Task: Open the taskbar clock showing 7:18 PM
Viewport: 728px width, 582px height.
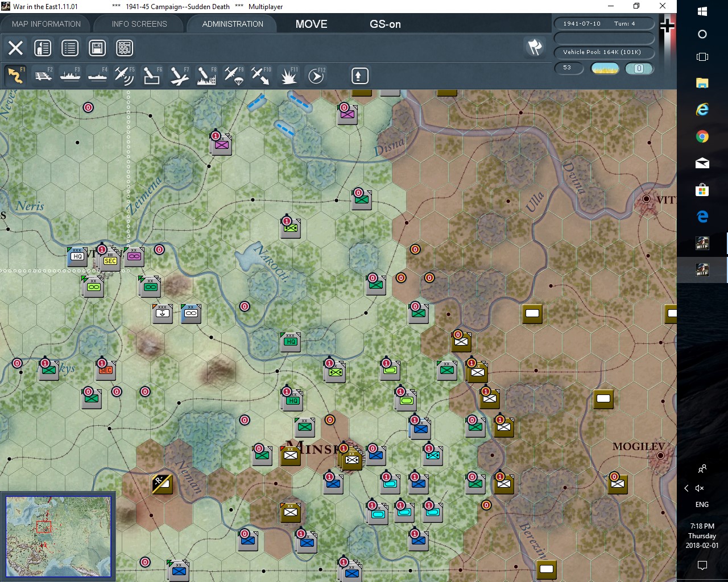Action: [x=702, y=535]
